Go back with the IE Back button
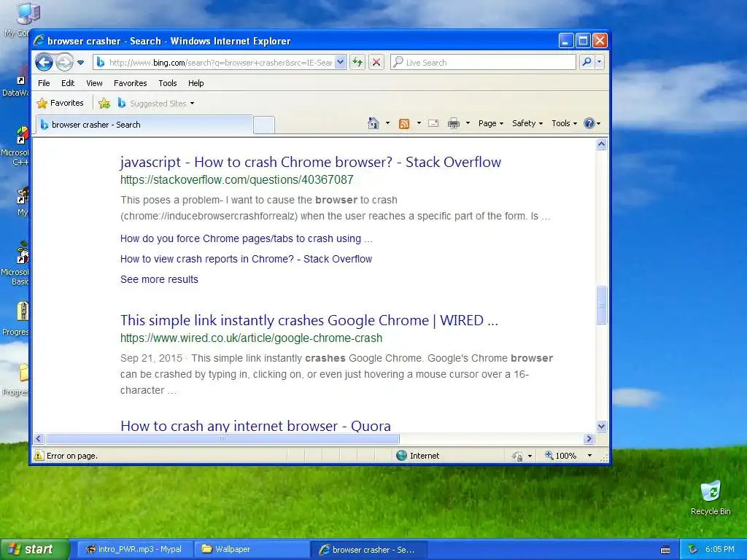747x560 pixels. tap(44, 62)
